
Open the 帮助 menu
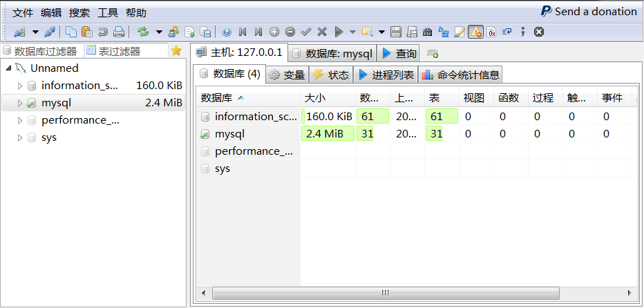coord(136,12)
